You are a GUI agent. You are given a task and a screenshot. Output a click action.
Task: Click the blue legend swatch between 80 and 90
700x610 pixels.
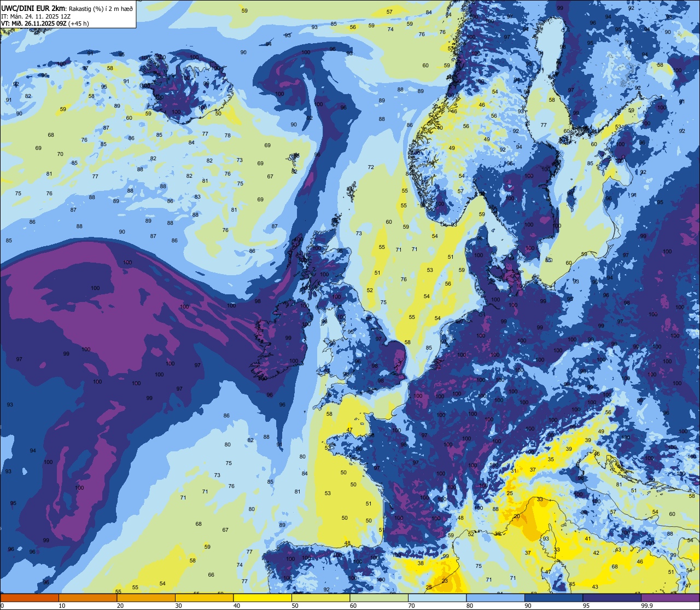[495, 597]
